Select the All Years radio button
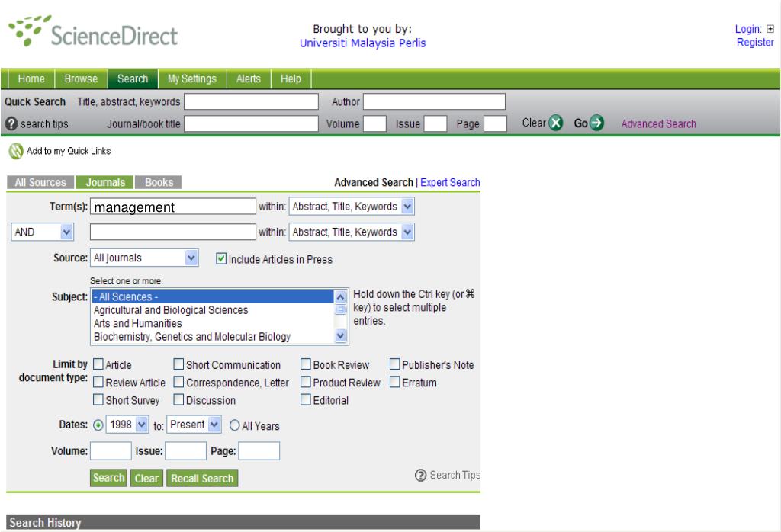The height and width of the screenshot is (532, 781). pyautogui.click(x=235, y=425)
